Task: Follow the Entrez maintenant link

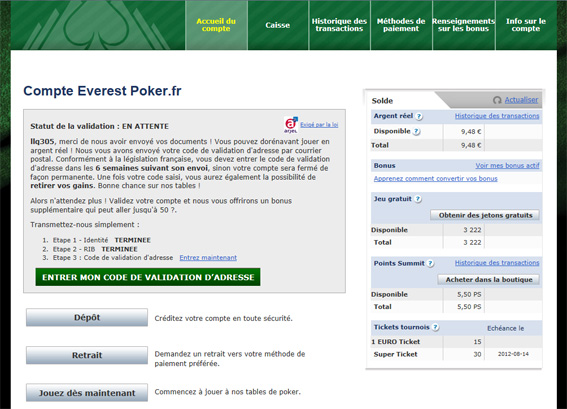Action: click(208, 257)
